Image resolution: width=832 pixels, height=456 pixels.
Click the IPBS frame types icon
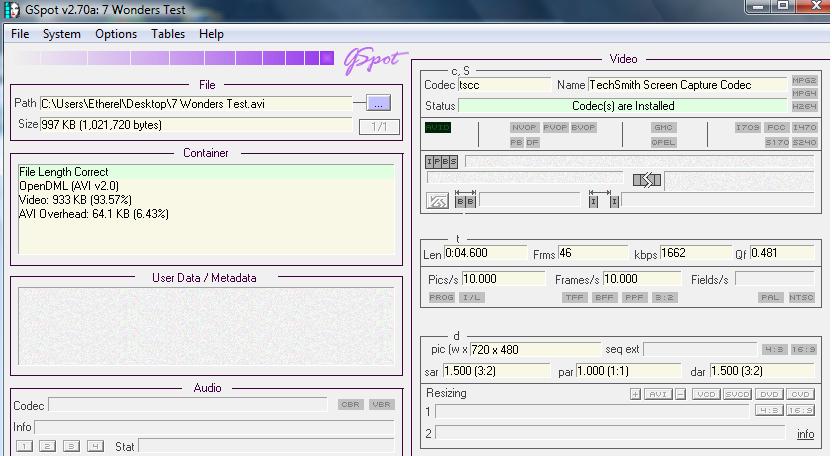(441, 161)
